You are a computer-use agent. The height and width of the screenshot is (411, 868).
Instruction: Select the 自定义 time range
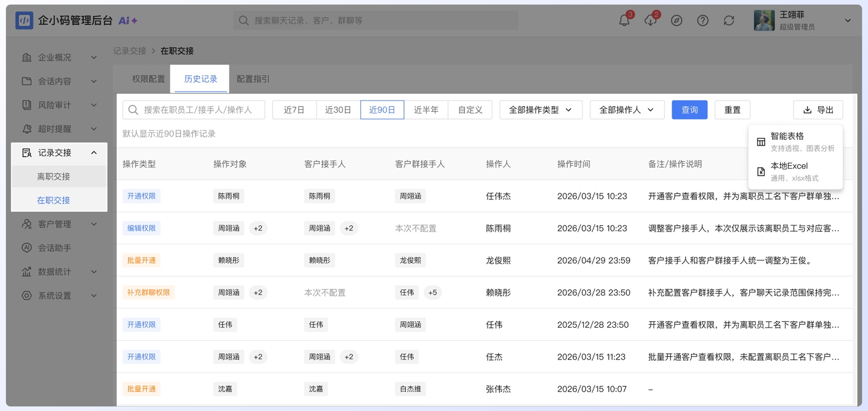pos(470,110)
